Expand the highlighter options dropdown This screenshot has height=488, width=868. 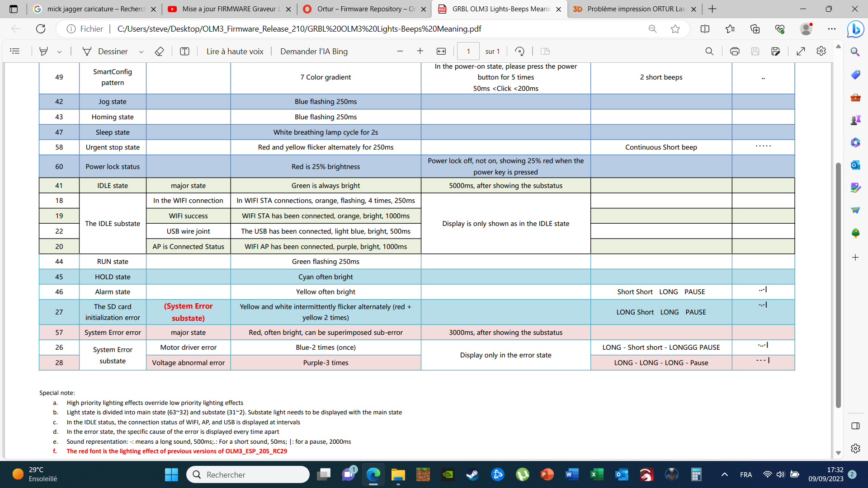point(59,52)
